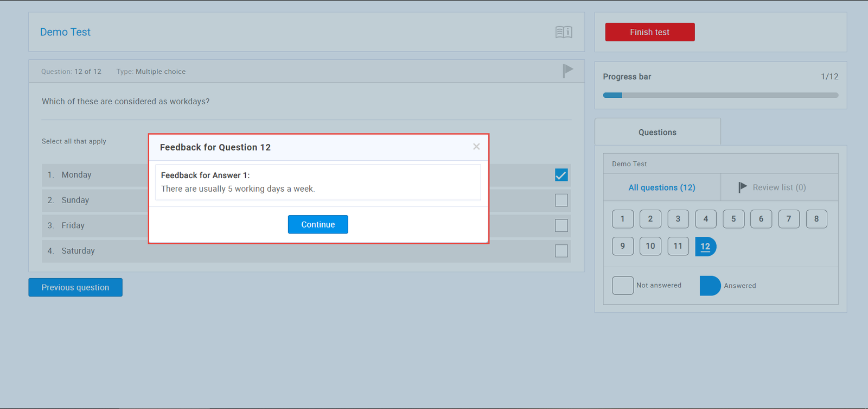The image size is (868, 409).
Task: Flag question 12 for review
Action: pyautogui.click(x=567, y=71)
